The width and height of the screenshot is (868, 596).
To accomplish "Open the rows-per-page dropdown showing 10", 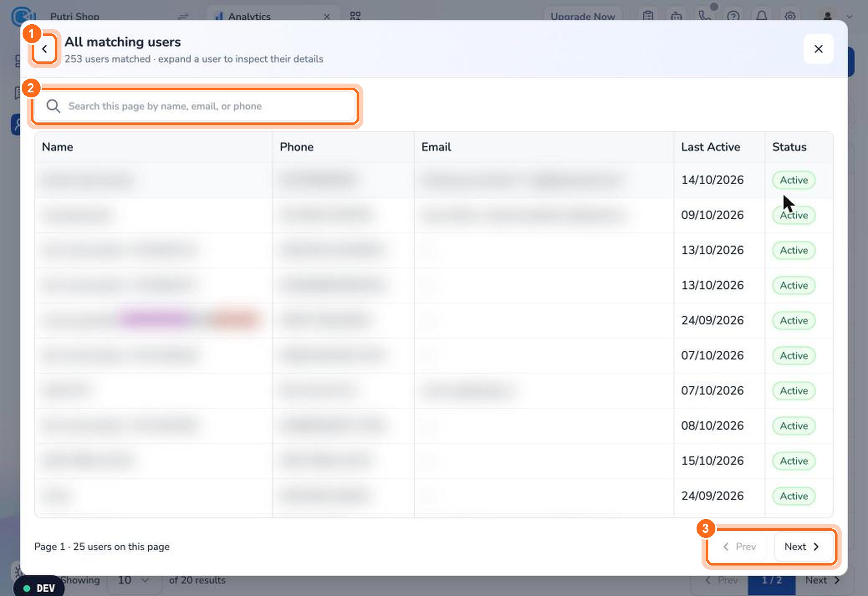I will [134, 580].
